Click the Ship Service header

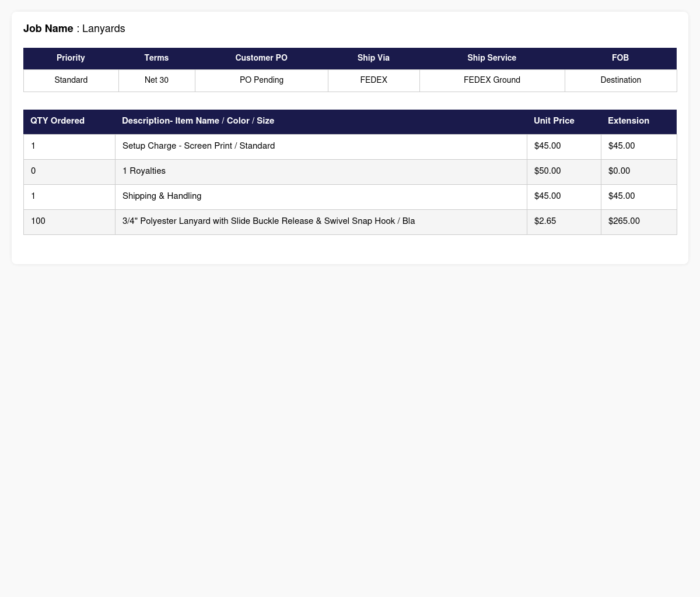(492, 58)
